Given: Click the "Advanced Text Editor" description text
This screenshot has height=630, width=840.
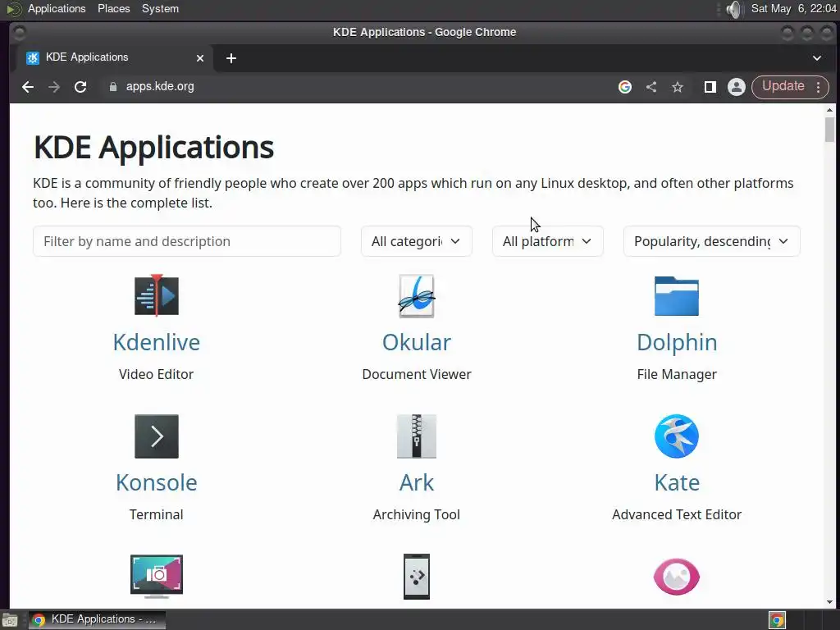Looking at the screenshot, I should (677, 515).
